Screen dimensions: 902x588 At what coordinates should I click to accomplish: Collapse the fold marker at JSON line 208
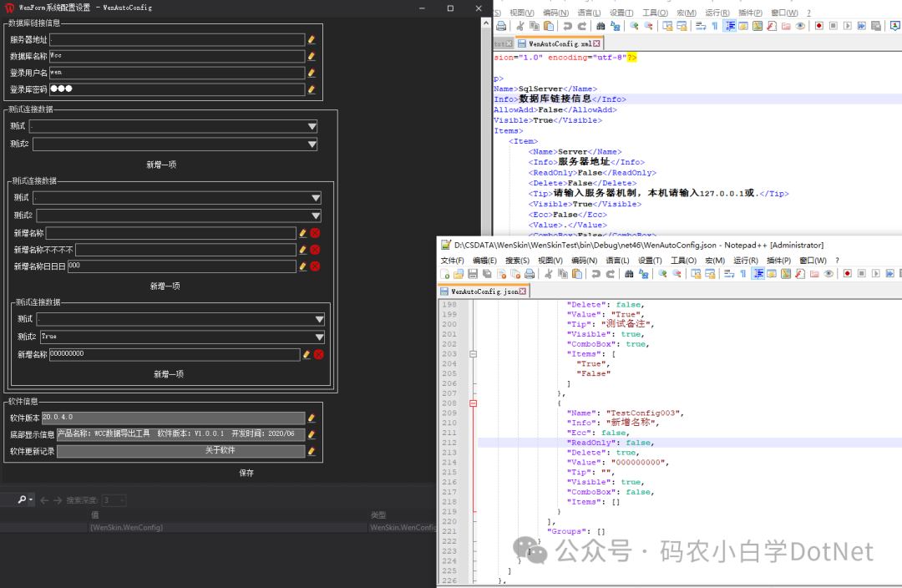(472, 403)
